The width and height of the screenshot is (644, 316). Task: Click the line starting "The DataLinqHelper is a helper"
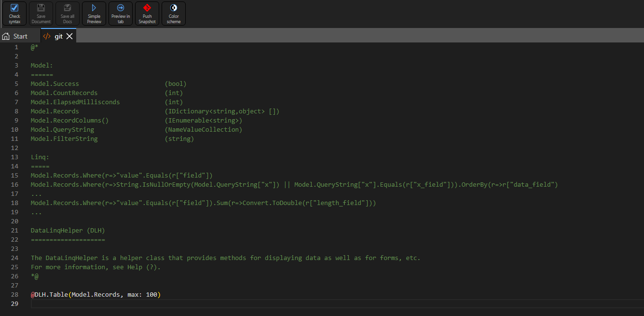pyautogui.click(x=226, y=258)
